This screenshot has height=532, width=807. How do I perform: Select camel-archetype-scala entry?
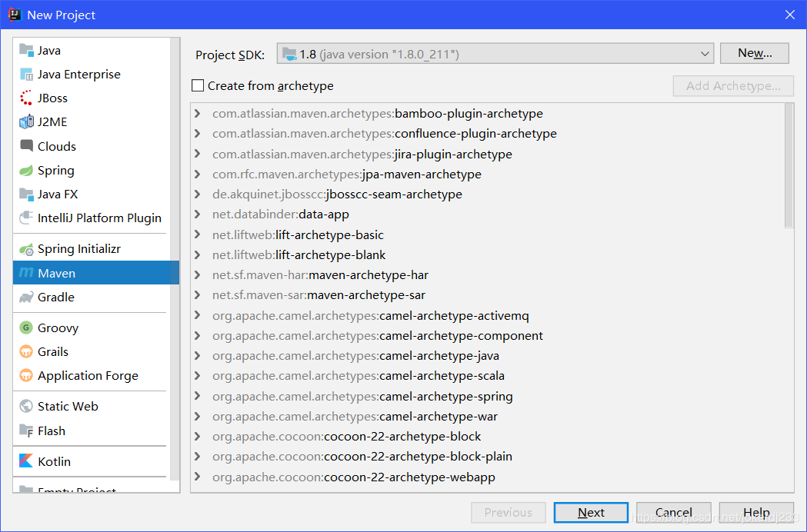point(358,376)
